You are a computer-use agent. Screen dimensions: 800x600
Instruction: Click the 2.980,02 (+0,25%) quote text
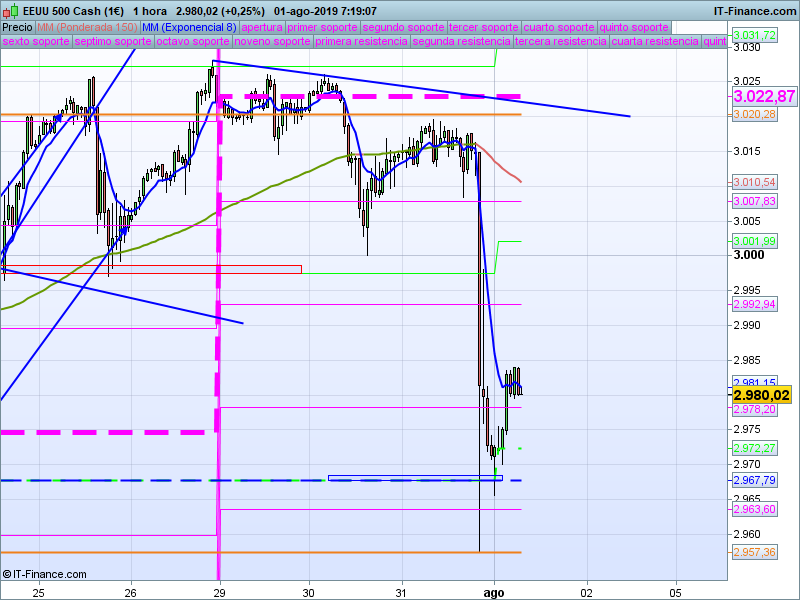(220, 11)
